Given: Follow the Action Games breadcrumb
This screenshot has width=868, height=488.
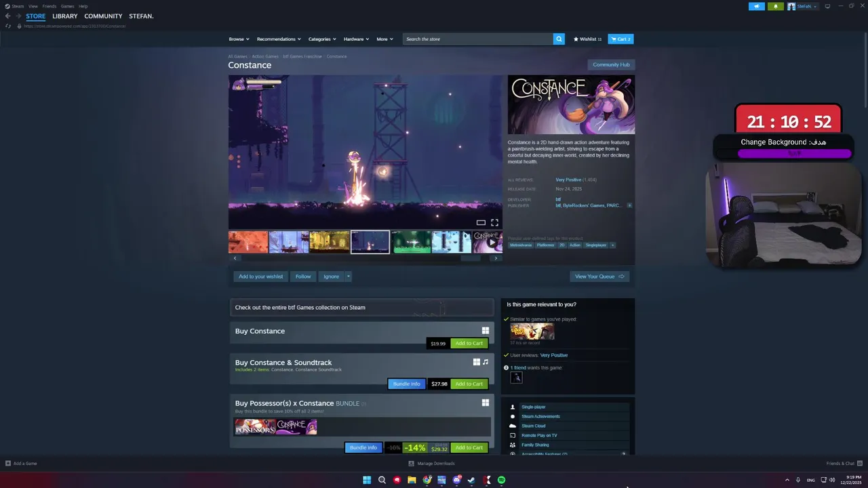Looking at the screenshot, I should [265, 56].
